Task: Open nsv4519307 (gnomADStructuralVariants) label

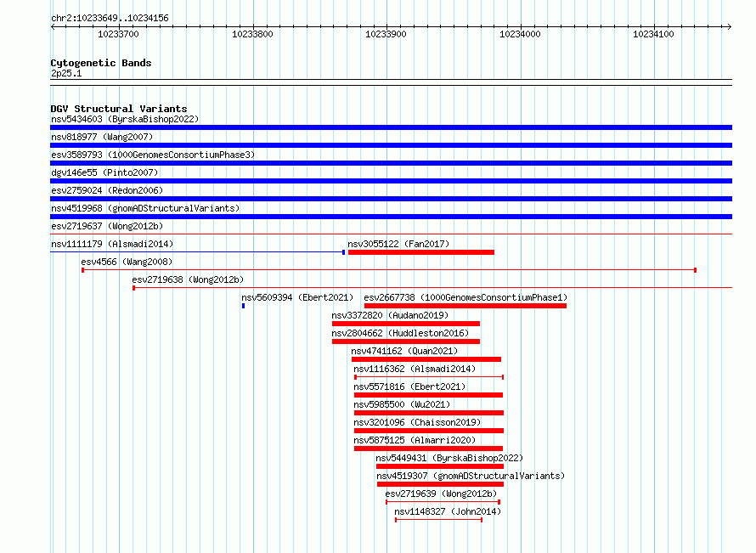Action: tap(470, 476)
